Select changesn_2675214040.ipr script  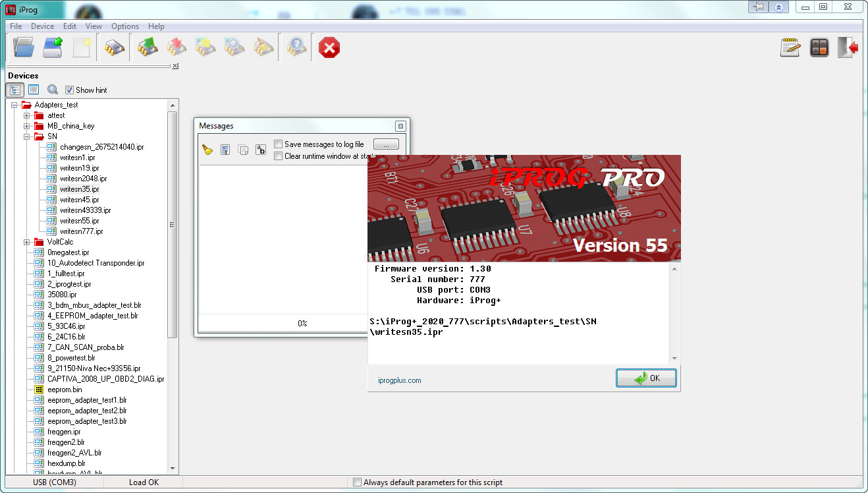coord(101,147)
